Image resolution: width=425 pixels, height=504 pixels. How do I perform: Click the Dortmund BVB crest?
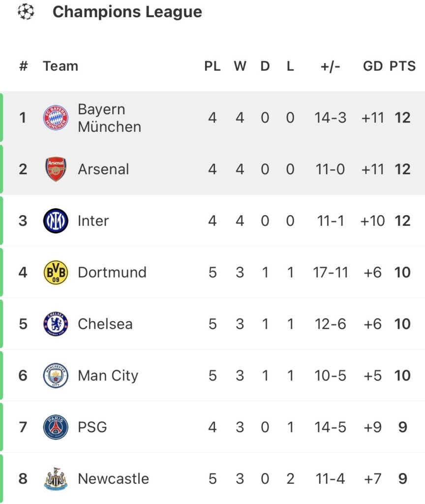click(x=56, y=273)
